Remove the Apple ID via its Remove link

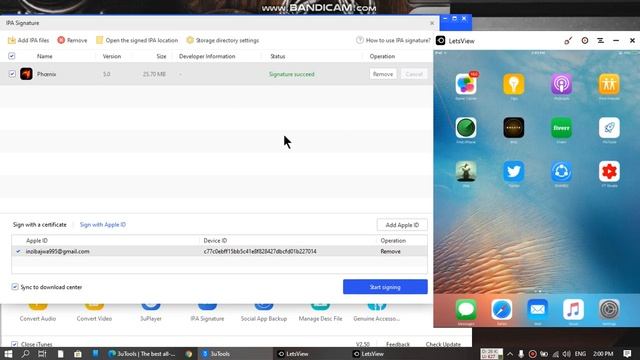[391, 251]
